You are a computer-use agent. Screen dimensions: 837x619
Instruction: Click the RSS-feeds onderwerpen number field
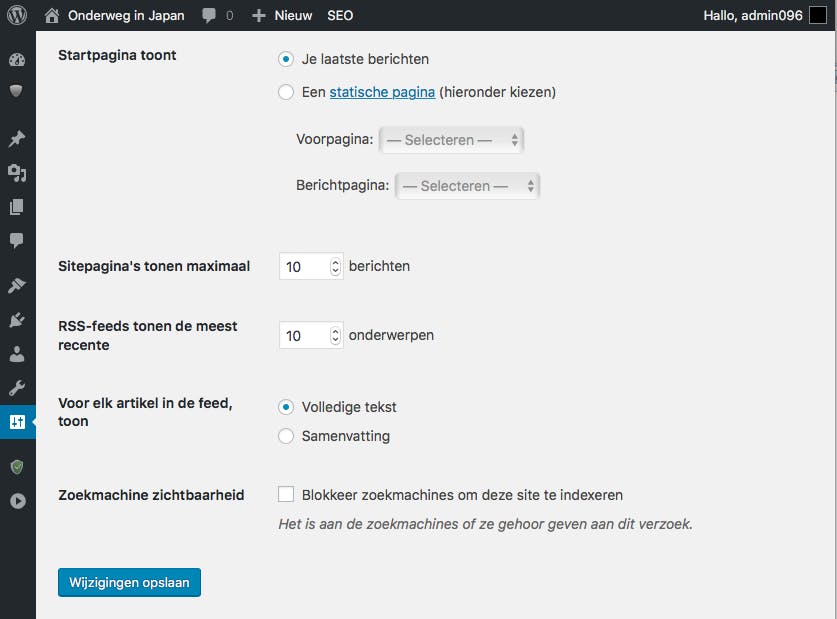point(305,336)
